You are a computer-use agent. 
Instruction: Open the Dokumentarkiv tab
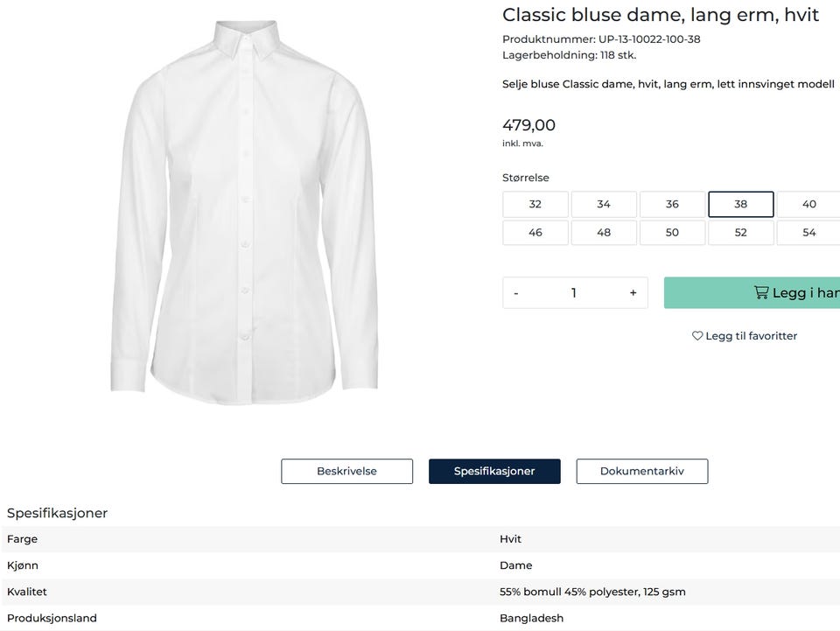coord(641,471)
